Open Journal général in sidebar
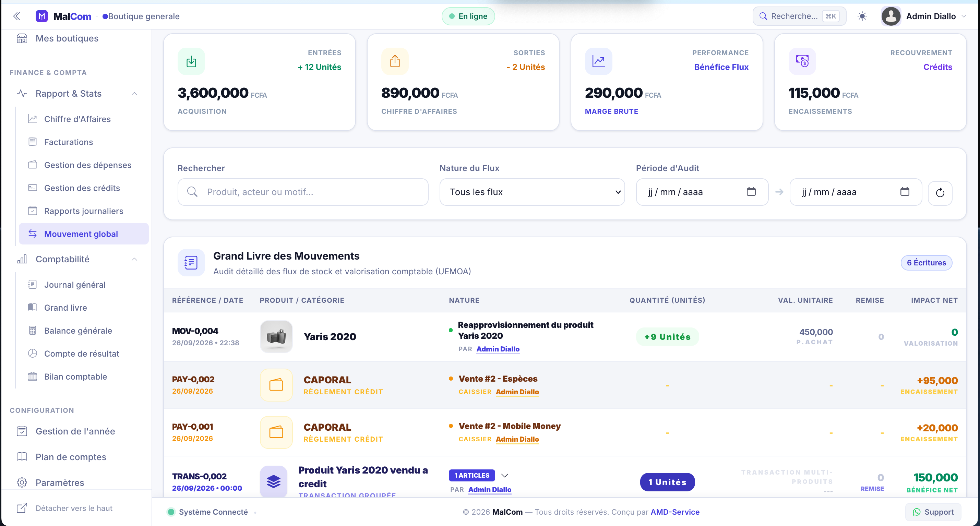Screen dimensions: 980x526 (74, 285)
